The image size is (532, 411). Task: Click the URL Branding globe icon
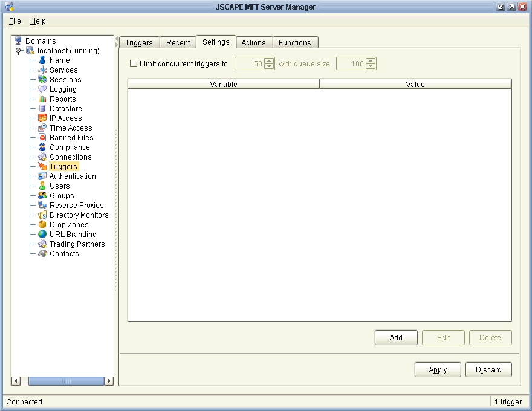coord(42,235)
